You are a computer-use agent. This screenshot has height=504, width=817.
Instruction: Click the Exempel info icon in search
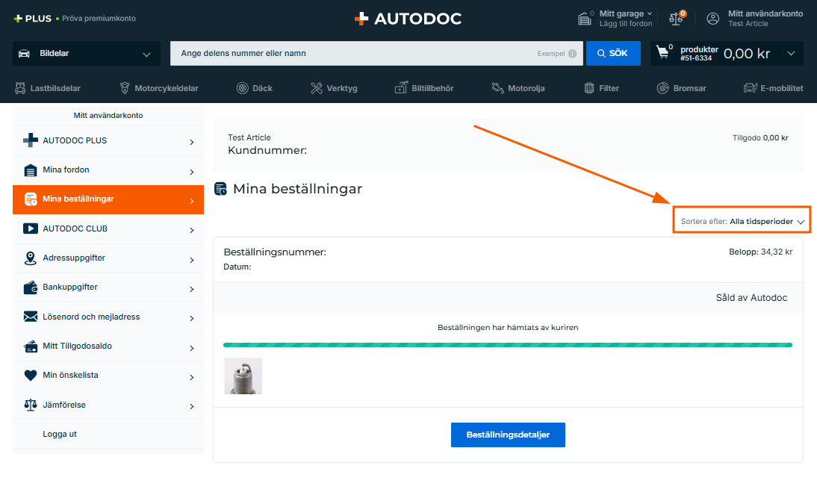point(572,54)
